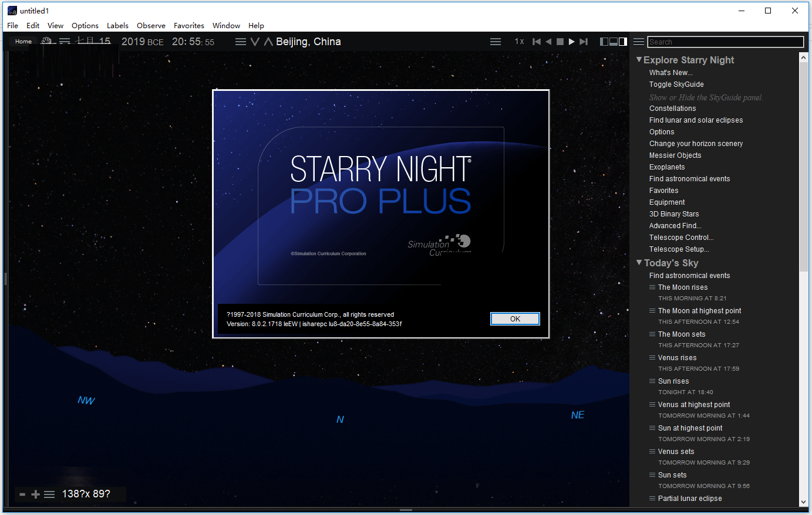Open menu icon beside Sun at highest point
The image size is (812, 515).
(x=652, y=428)
